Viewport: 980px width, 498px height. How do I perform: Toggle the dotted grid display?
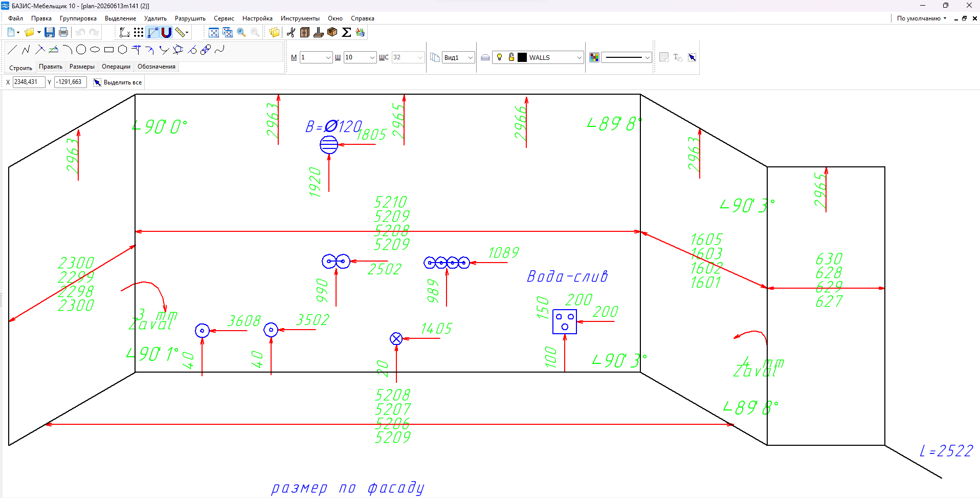coord(139,32)
